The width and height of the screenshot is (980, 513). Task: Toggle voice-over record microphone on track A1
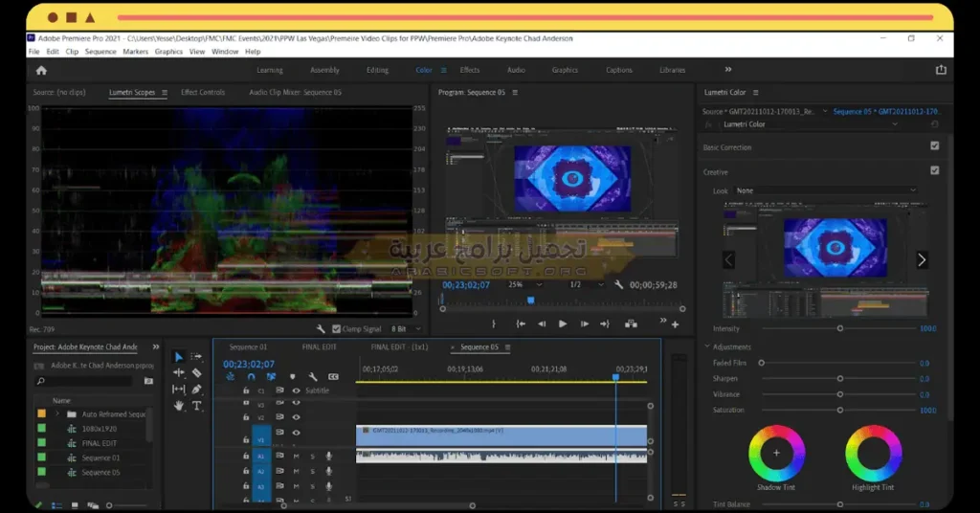pos(329,457)
